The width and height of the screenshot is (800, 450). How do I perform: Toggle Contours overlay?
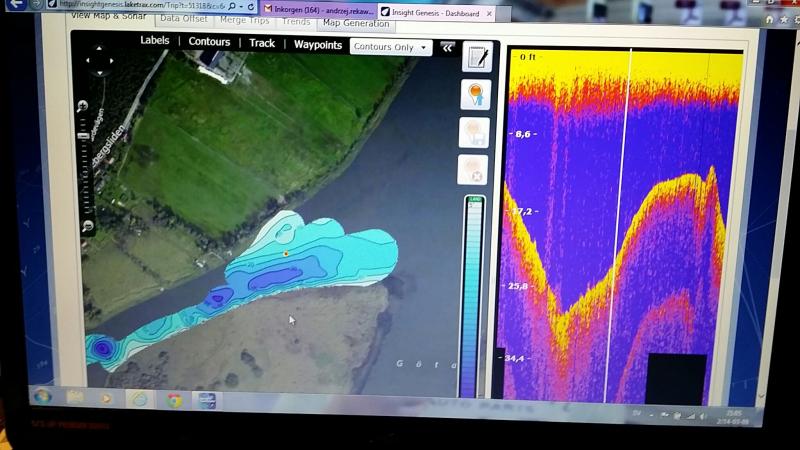(209, 42)
